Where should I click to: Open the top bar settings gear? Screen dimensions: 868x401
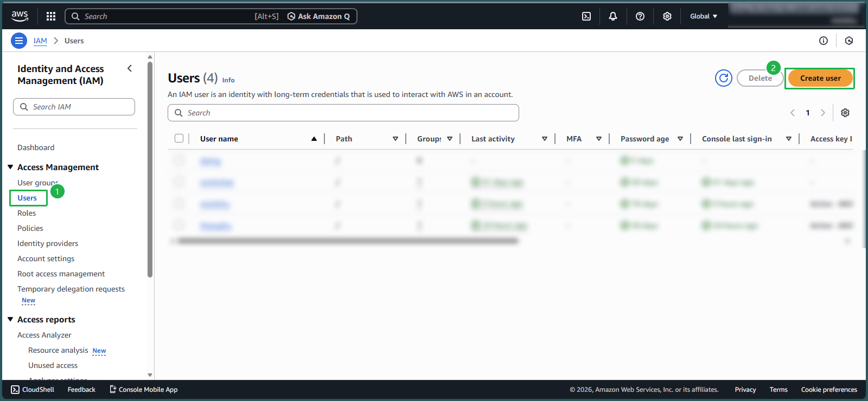pos(667,16)
